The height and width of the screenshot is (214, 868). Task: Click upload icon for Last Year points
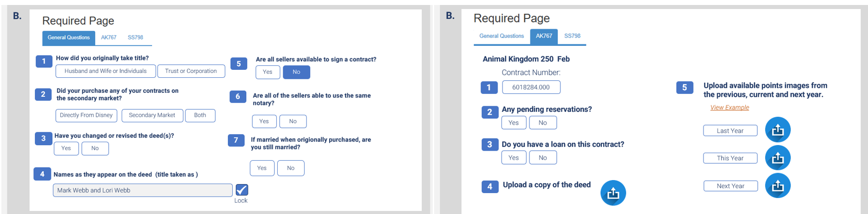tap(777, 130)
